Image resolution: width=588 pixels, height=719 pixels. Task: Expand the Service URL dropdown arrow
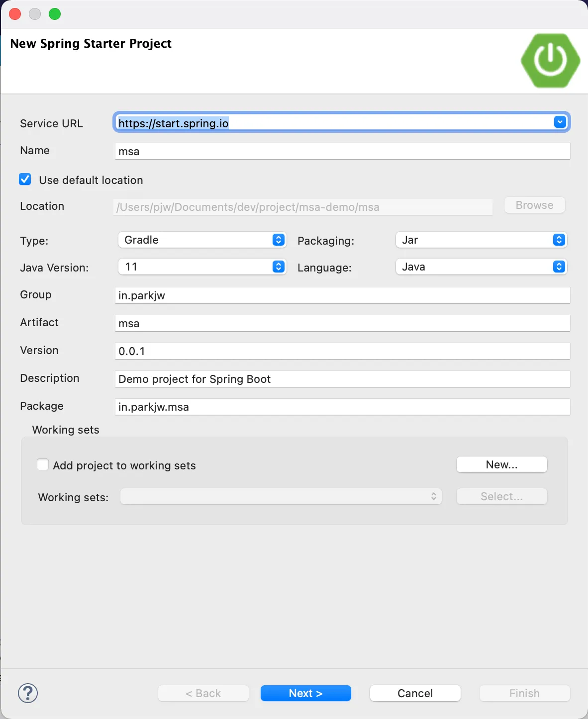tap(560, 122)
